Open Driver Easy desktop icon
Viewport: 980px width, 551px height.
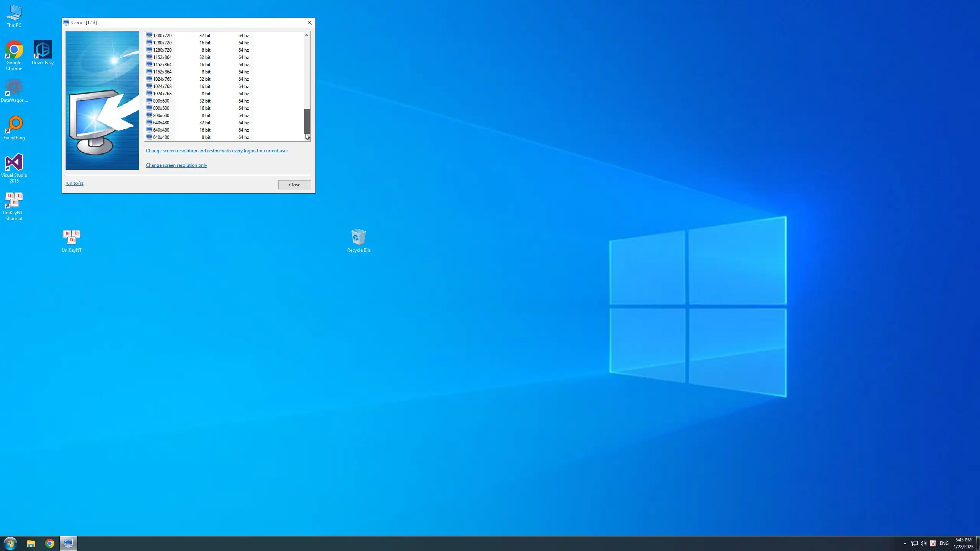42,50
